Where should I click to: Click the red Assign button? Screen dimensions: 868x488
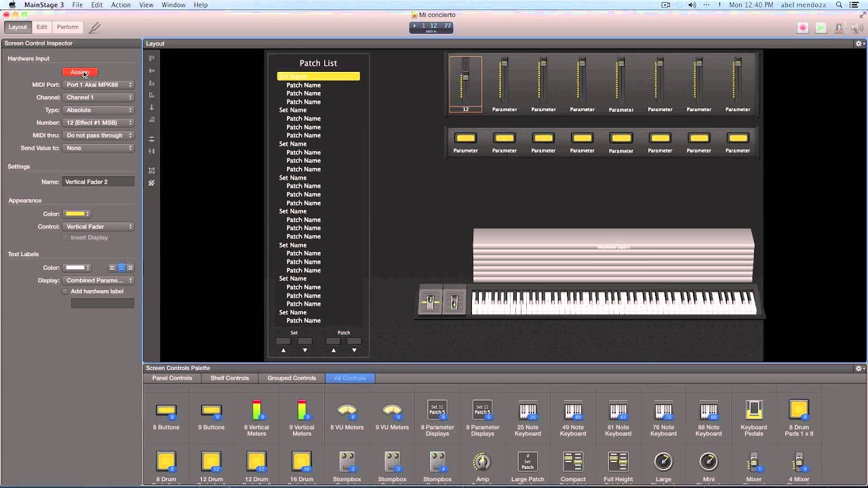80,73
